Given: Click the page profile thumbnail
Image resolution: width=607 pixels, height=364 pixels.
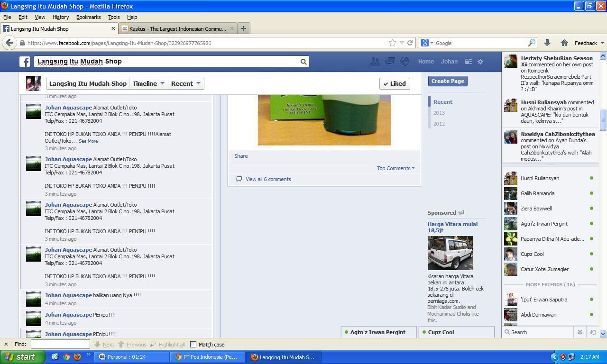Looking at the screenshot, I should pyautogui.click(x=33, y=83).
